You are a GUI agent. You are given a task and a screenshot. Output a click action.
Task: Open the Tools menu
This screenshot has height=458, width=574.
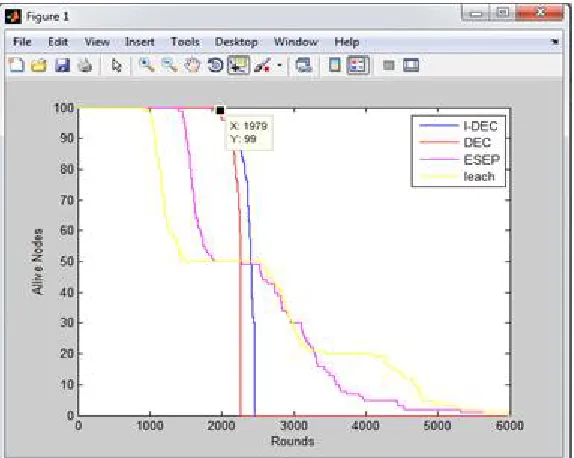(x=185, y=42)
